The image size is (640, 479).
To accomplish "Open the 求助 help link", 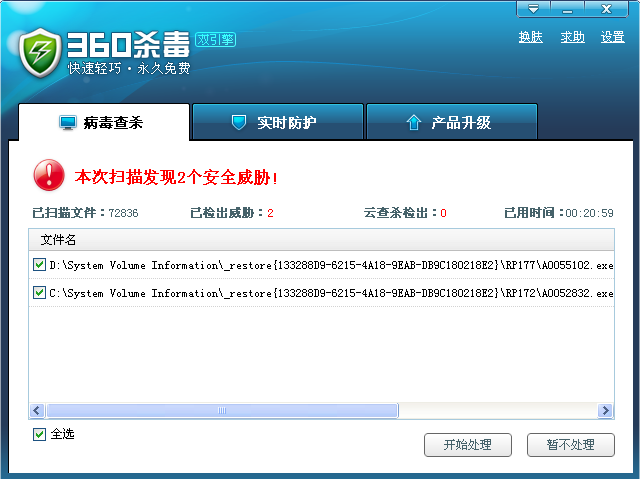I will point(572,37).
